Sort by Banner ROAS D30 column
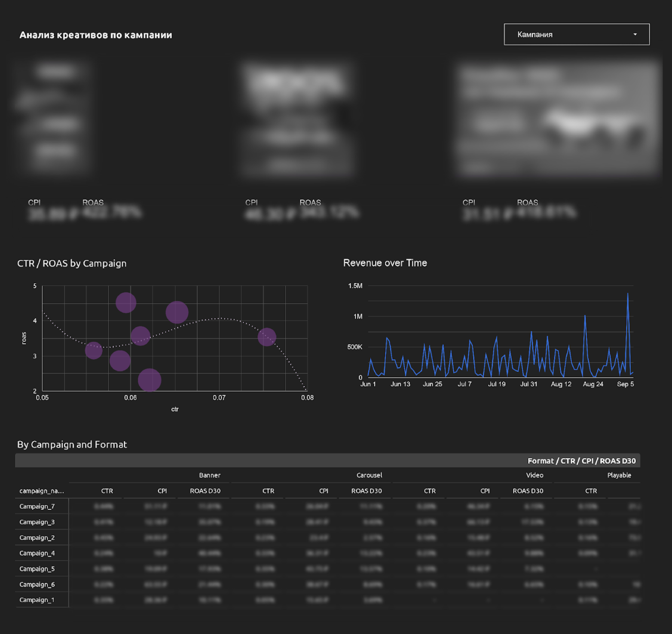The height and width of the screenshot is (634, 672). (205, 491)
